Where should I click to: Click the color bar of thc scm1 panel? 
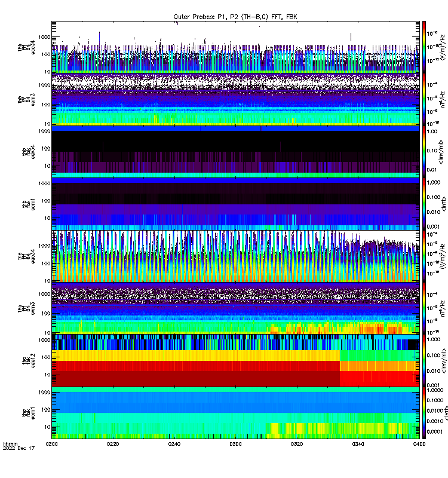pos(424,413)
